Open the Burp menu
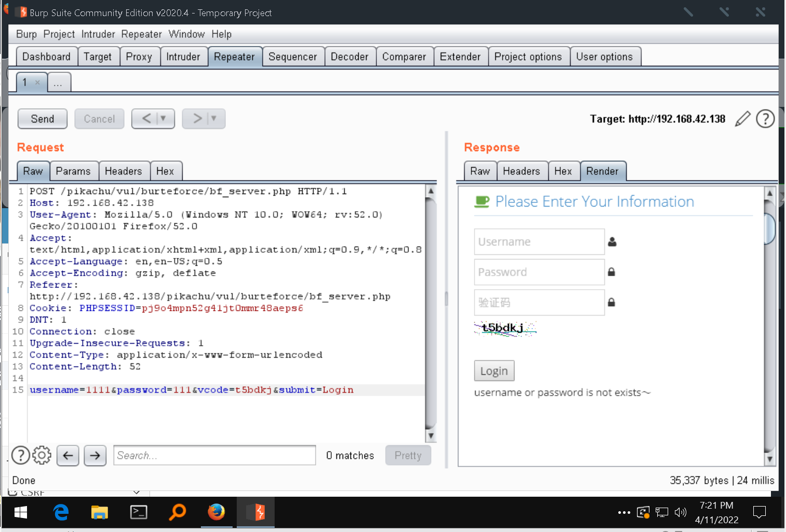Viewport: 786px width, 532px height. pyautogui.click(x=26, y=34)
